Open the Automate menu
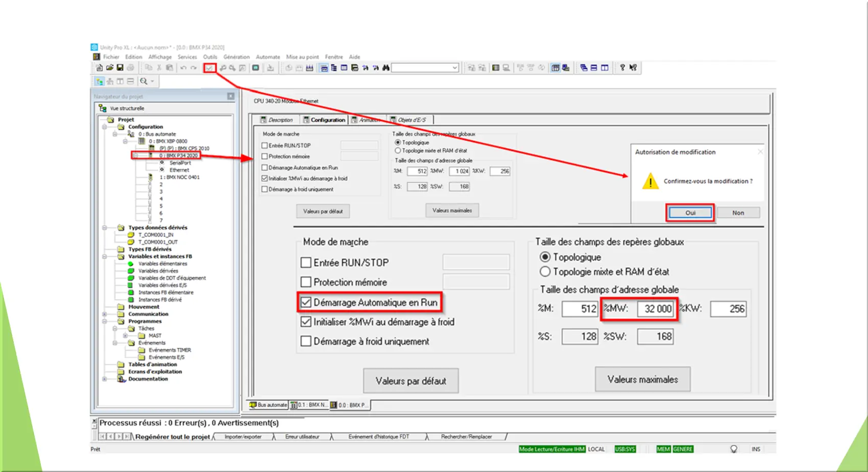868x472 pixels. pos(268,57)
